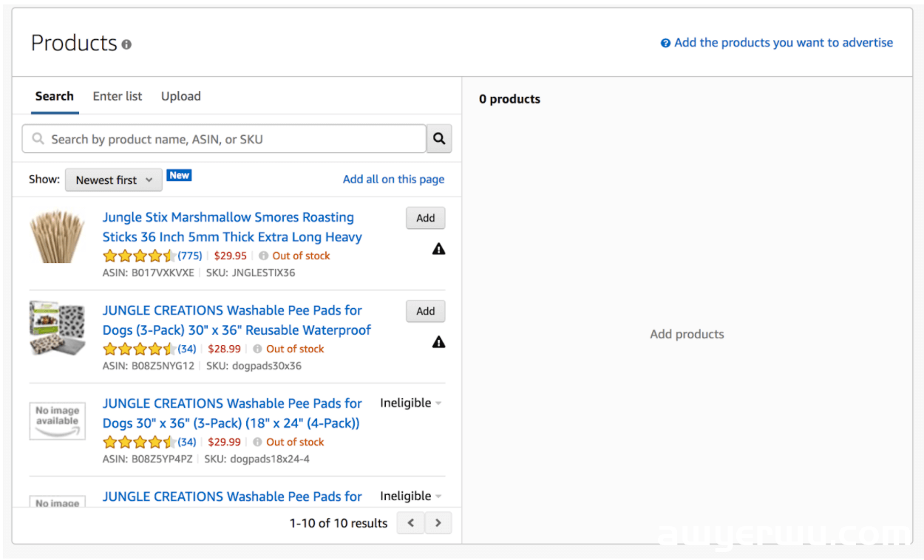924x560 pixels.
Task: Click No image available thumbnail for dogpads18x24-4
Action: [58, 420]
